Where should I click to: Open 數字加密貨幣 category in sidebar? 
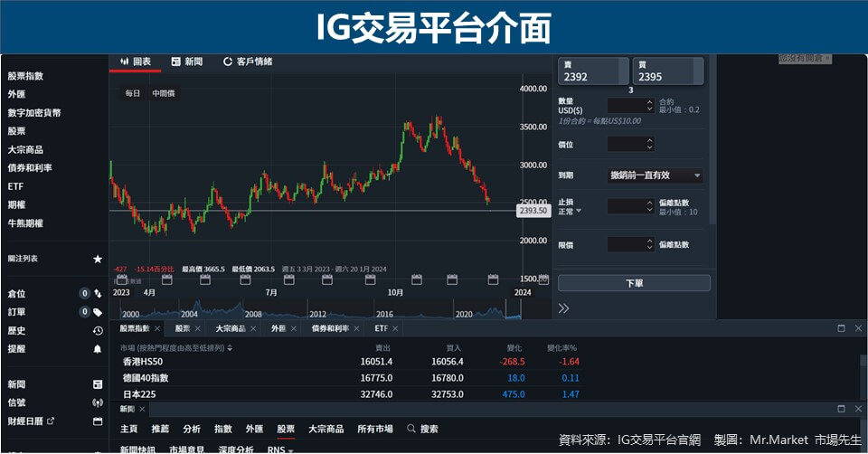click(34, 112)
